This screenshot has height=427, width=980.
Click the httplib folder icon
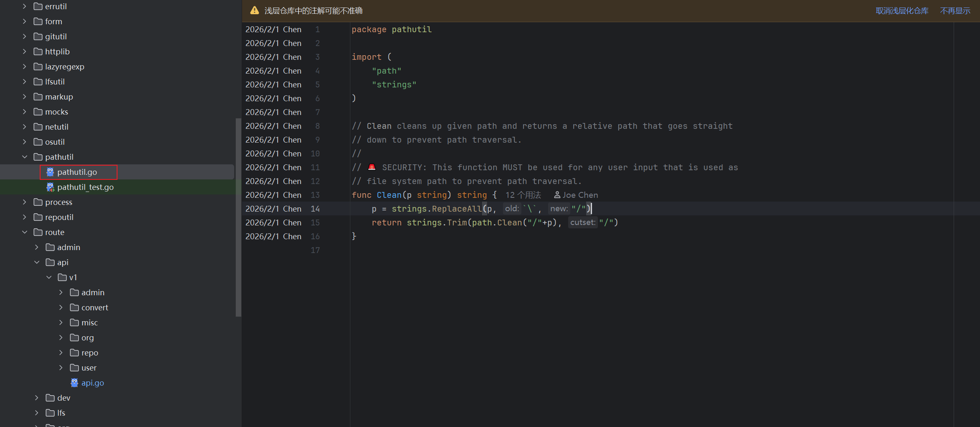coord(38,51)
